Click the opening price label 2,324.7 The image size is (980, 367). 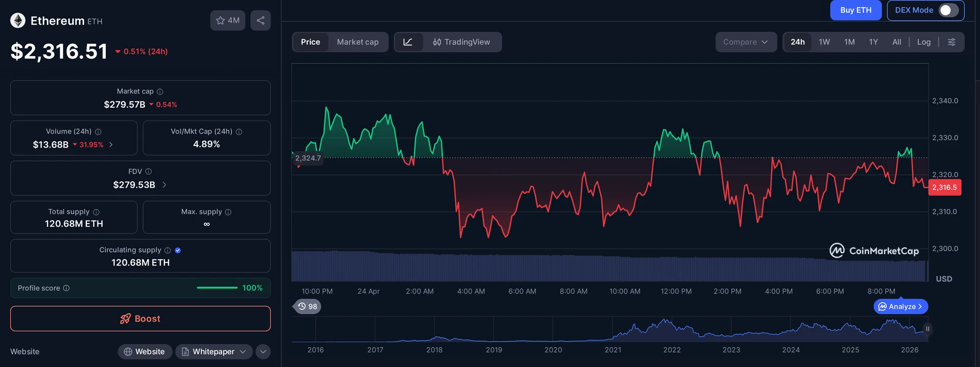pos(308,158)
